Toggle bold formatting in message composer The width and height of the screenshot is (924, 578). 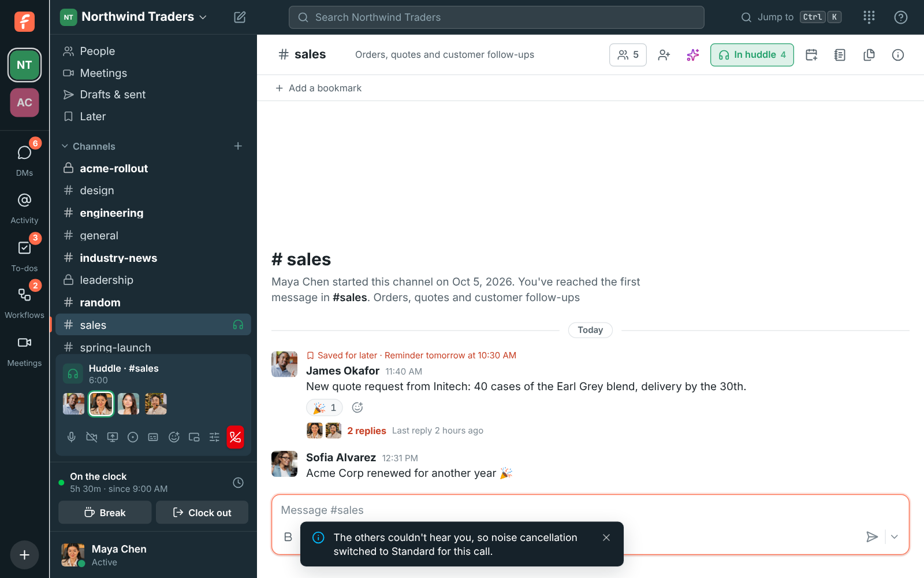[x=288, y=537]
